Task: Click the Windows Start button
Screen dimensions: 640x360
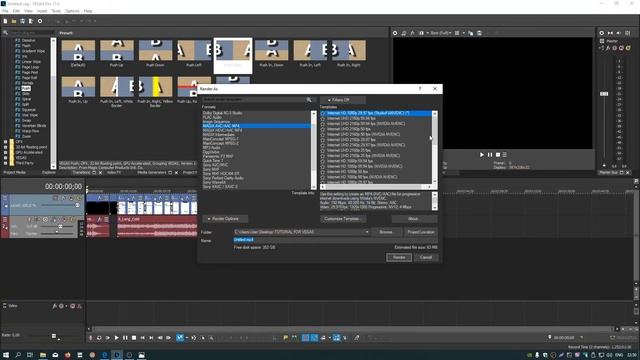Action: tap(6, 355)
